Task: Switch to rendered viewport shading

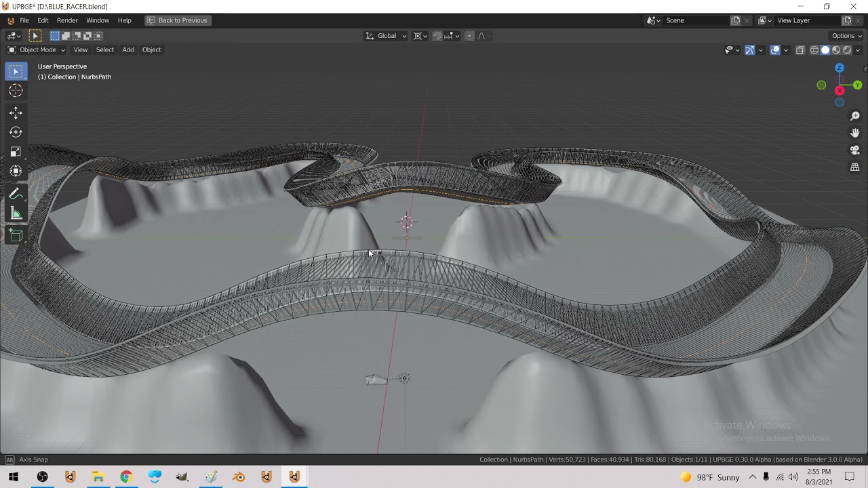Action: 847,50
